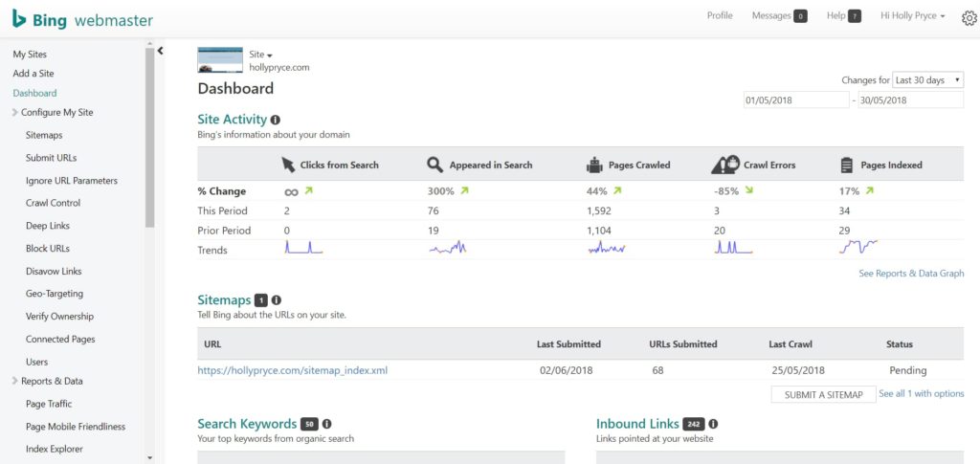Open Submit URLs in the sidebar

coord(52,158)
